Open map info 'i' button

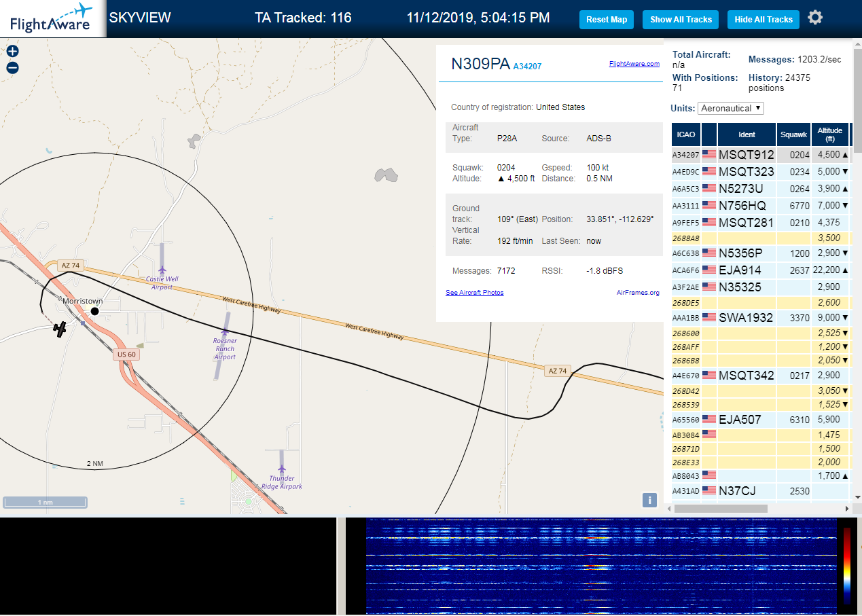(x=649, y=501)
